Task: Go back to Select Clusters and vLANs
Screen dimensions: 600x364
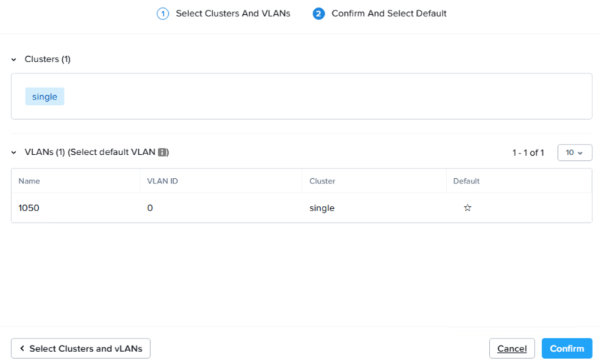Action: tap(81, 348)
